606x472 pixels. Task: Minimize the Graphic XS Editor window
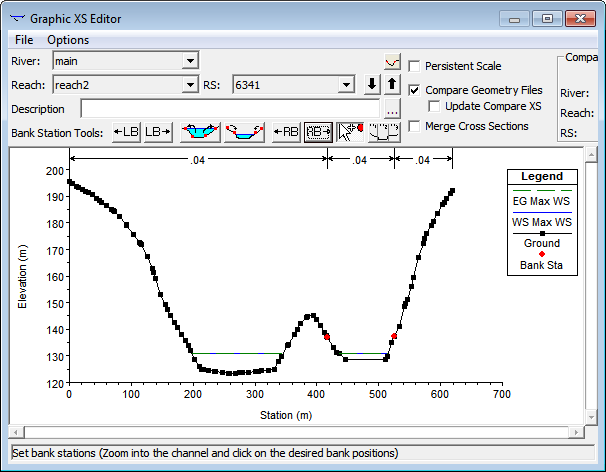click(x=514, y=19)
